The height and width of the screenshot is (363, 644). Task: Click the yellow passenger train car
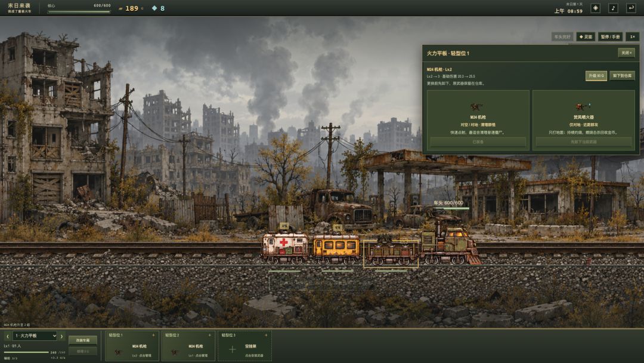click(336, 248)
